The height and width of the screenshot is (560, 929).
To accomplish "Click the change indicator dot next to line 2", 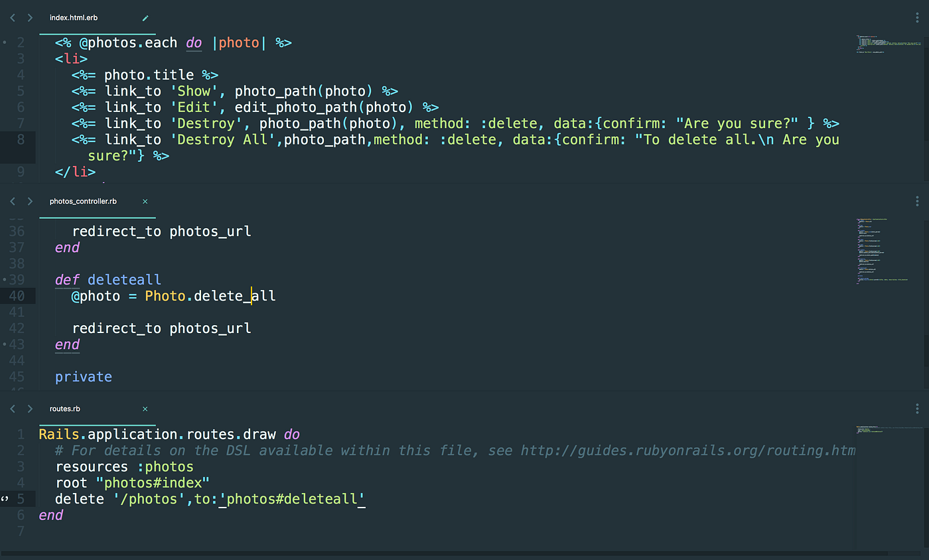I will click(x=5, y=42).
